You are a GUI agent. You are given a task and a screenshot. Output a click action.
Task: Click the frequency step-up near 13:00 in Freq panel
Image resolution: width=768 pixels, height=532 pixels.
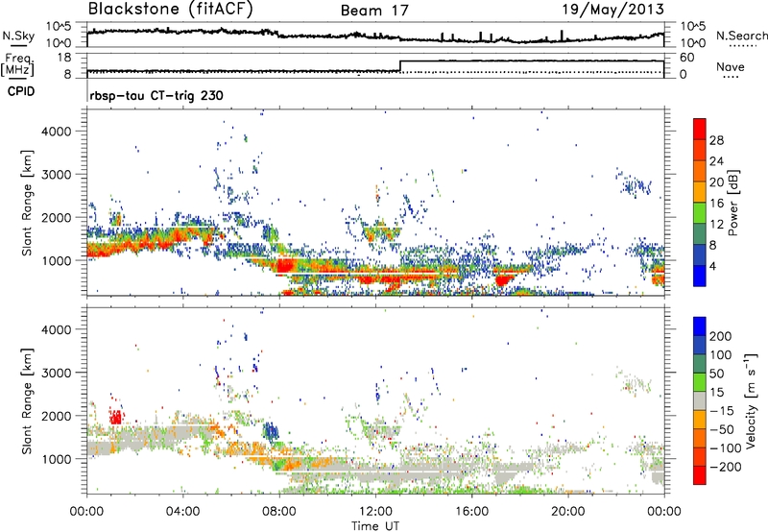(x=400, y=66)
